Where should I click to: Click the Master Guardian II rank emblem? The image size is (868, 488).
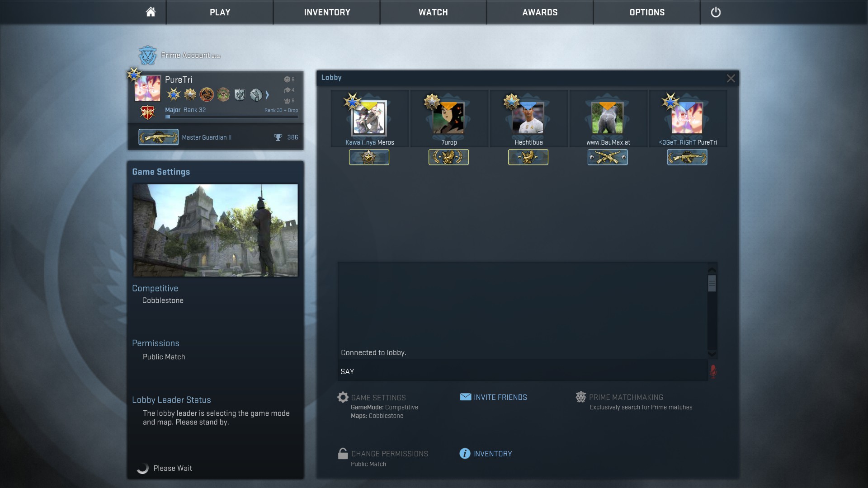[x=158, y=137]
